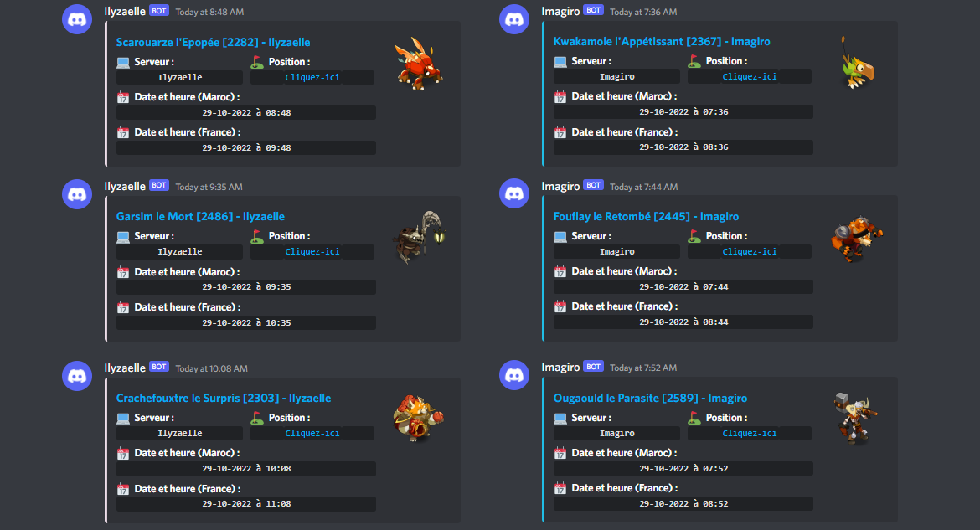Click the Cliquez-ici position link under Scarouarze
The width and height of the screenshot is (980, 530).
point(312,78)
